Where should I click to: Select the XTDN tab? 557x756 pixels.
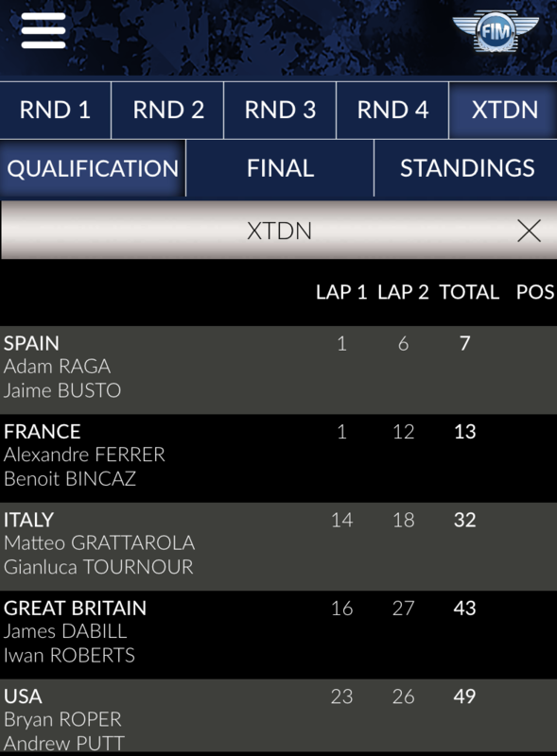503,110
